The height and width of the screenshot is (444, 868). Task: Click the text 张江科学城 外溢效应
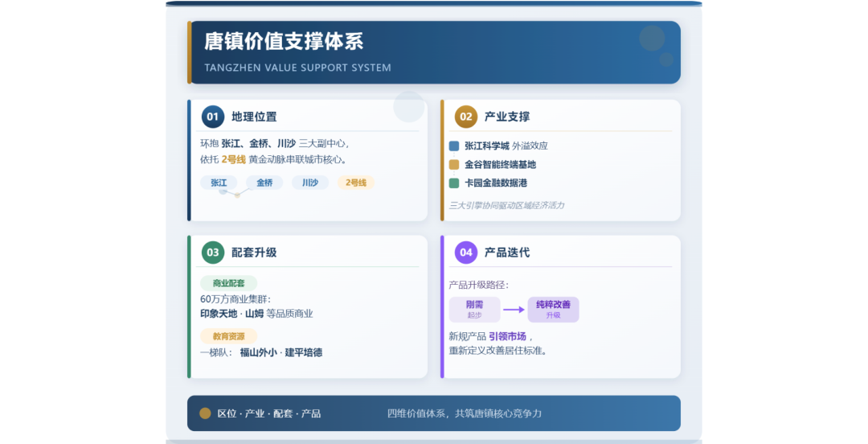pyautogui.click(x=506, y=146)
